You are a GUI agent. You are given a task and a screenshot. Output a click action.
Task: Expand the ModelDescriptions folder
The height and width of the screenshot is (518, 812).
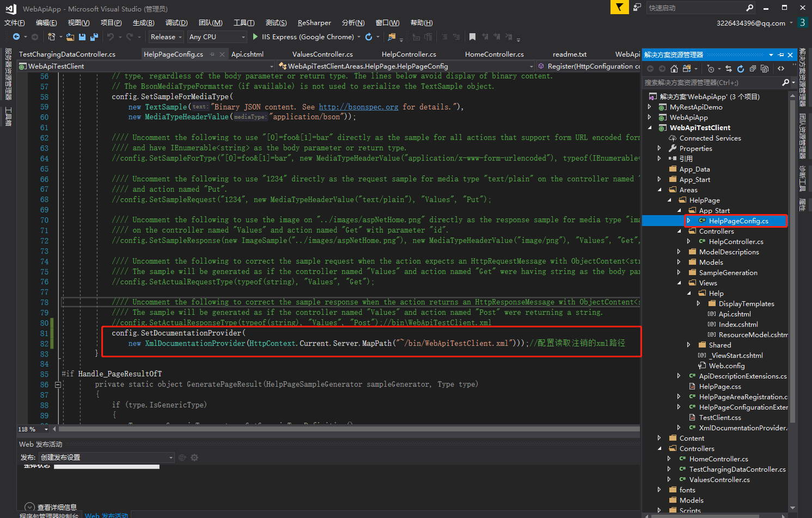point(679,252)
